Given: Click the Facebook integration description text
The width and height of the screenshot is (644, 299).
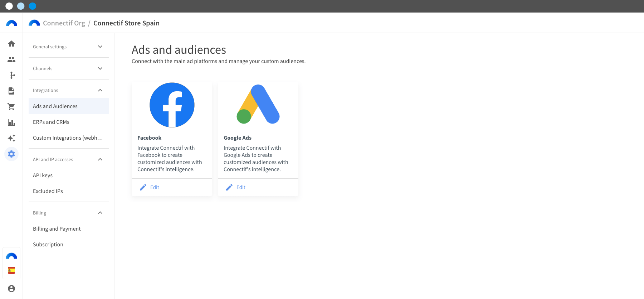Looking at the screenshot, I should [170, 159].
